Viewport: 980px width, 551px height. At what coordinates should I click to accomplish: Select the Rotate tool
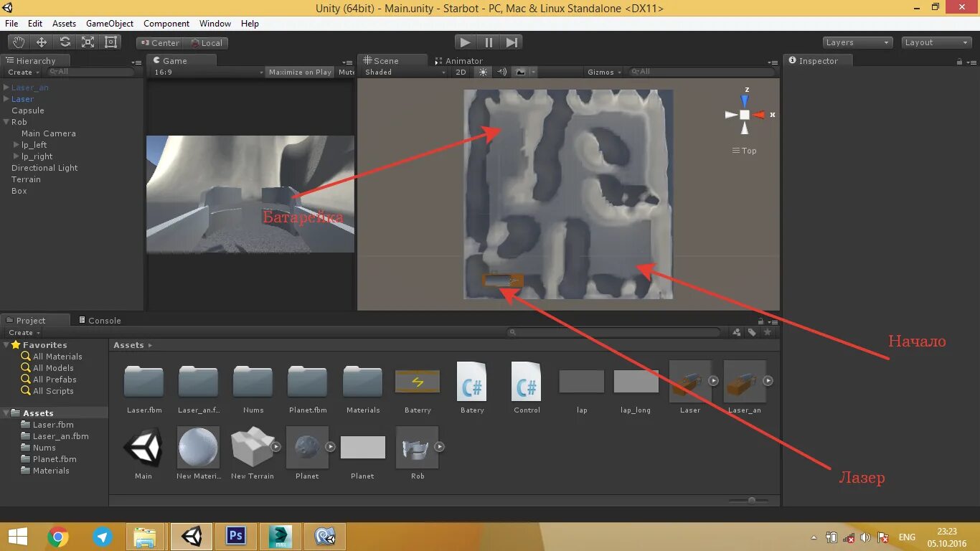pyautogui.click(x=65, y=42)
